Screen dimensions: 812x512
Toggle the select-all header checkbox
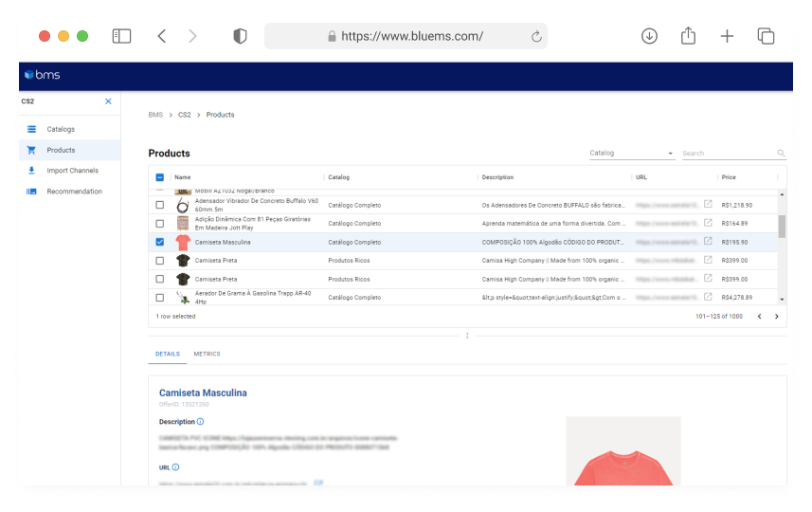point(159,177)
